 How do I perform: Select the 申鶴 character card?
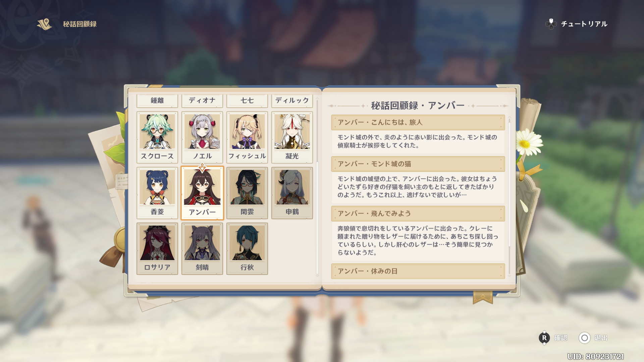coord(292,193)
